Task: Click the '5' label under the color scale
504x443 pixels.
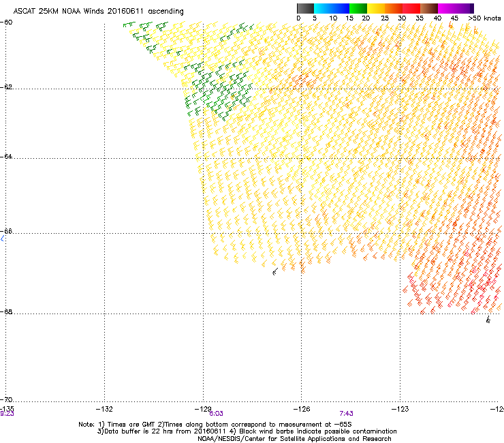Action: pos(315,18)
